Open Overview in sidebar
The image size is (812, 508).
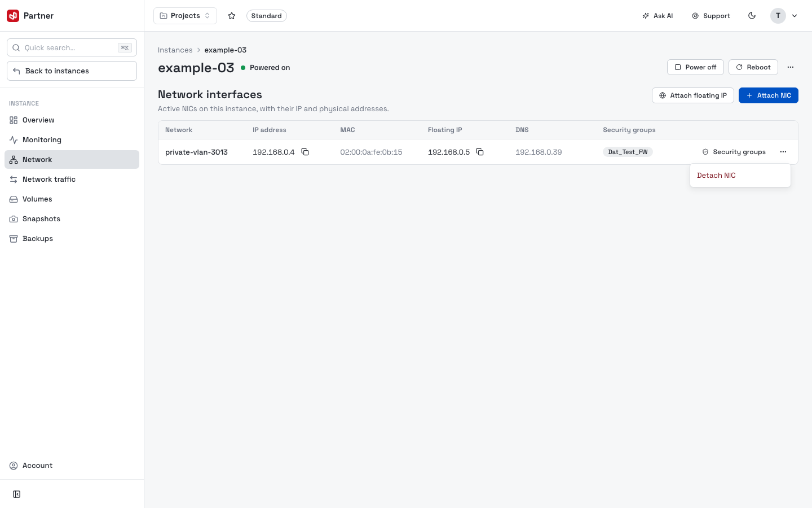click(72, 120)
